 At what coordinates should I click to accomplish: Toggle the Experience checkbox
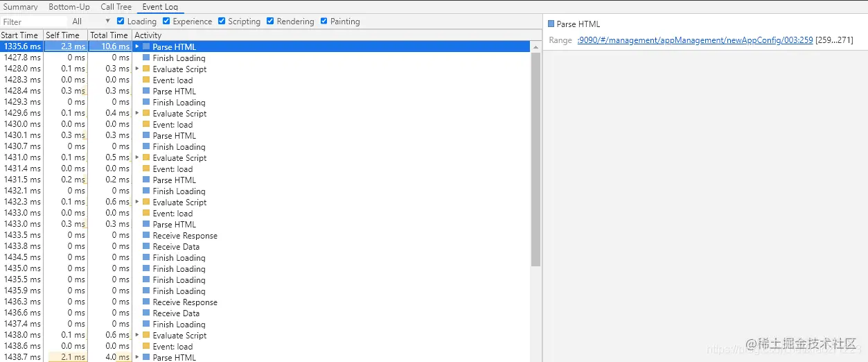166,21
